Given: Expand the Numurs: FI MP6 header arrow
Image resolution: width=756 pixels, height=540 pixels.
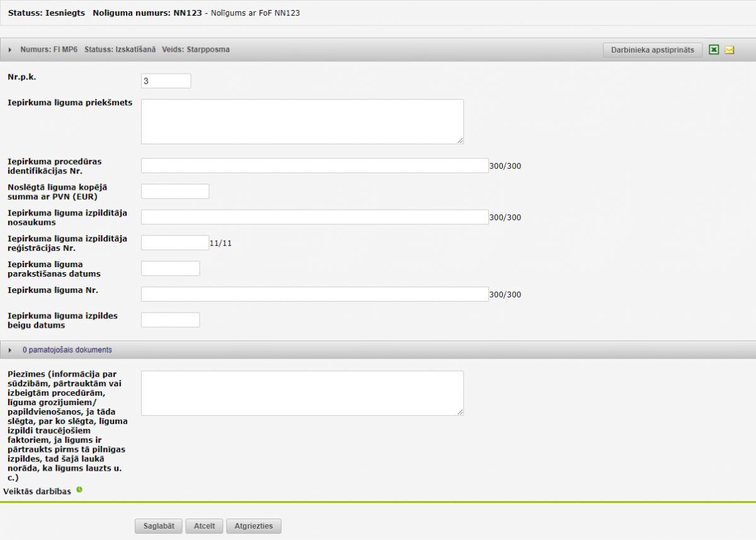Looking at the screenshot, I should tap(10, 50).
